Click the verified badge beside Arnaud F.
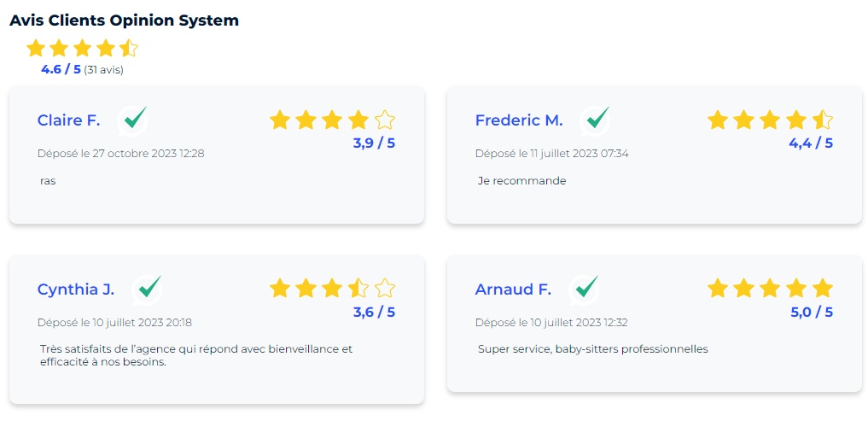 point(585,289)
